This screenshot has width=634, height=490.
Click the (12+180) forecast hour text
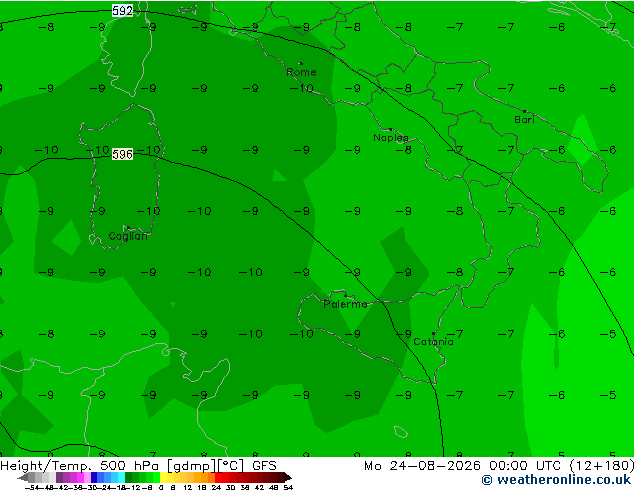pyautogui.click(x=602, y=466)
